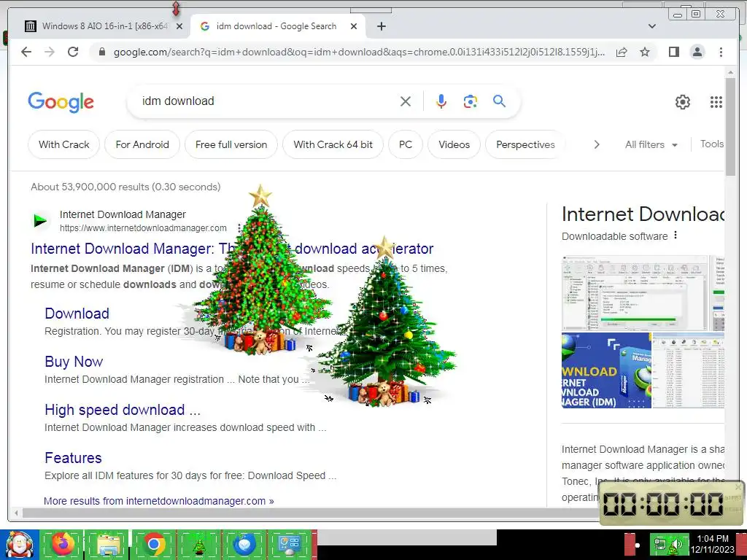This screenshot has width=747, height=560.
Task: Show more filter chips arrow
Action: 597,144
